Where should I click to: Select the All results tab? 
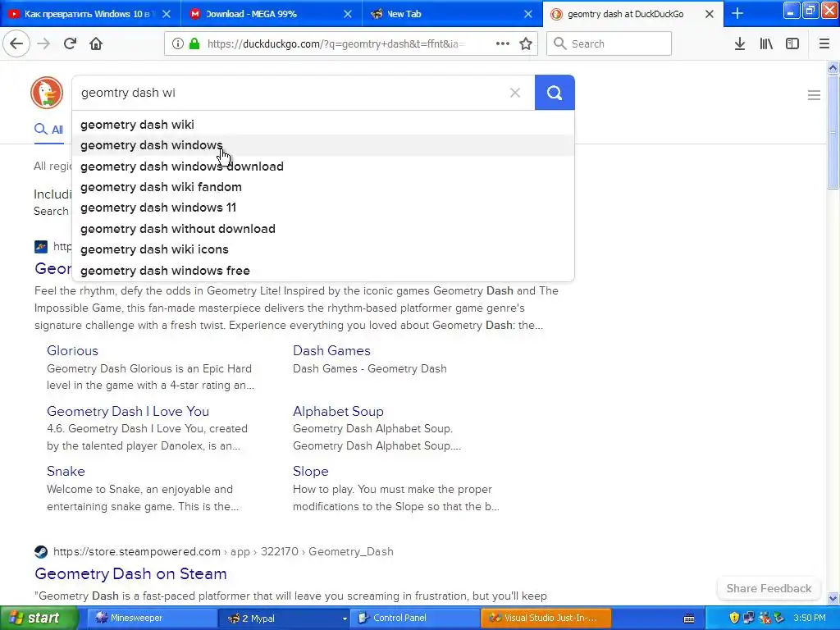point(48,129)
